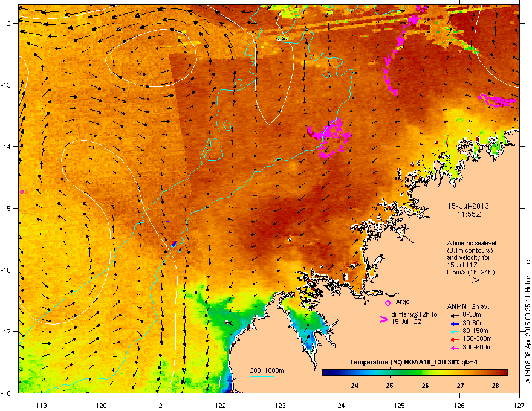This screenshot has height=411, width=532.
Task: Click the temperature colour bar at 24
Action: (355, 373)
